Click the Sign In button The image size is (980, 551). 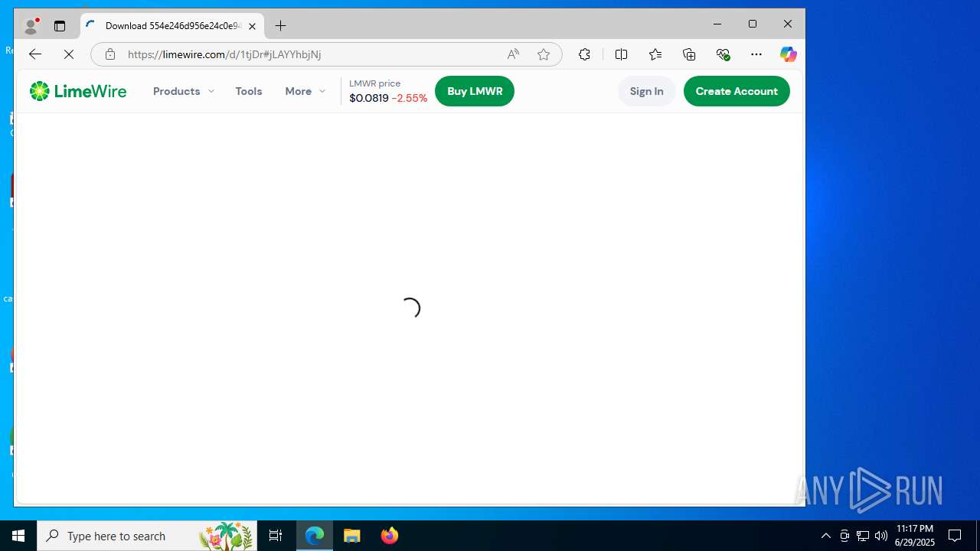(x=647, y=91)
